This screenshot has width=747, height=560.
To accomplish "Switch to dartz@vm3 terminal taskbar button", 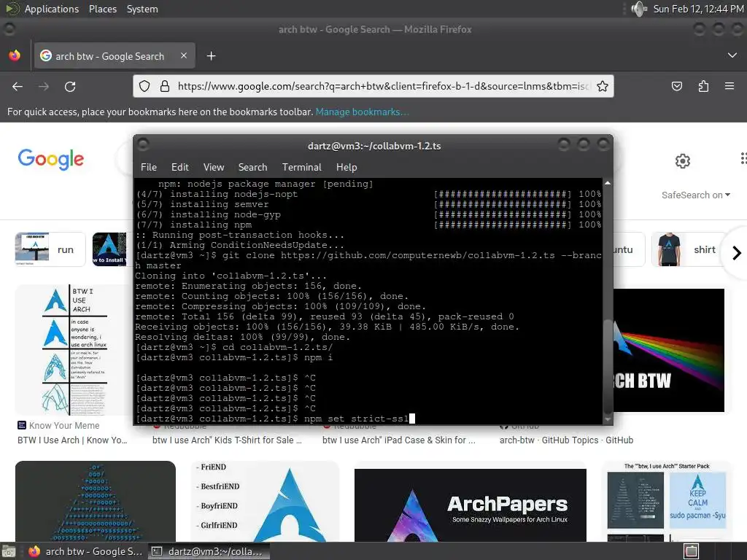I will coord(209,551).
